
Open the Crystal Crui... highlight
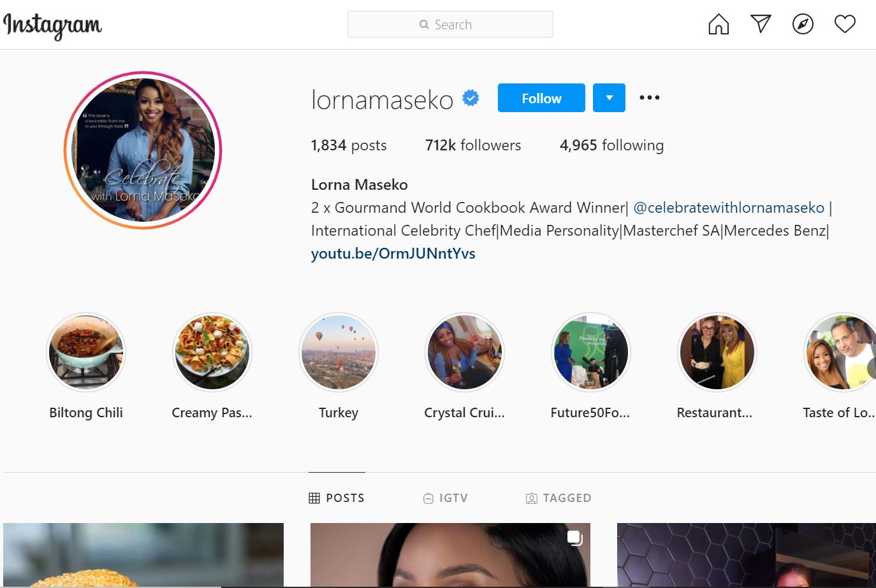click(465, 352)
